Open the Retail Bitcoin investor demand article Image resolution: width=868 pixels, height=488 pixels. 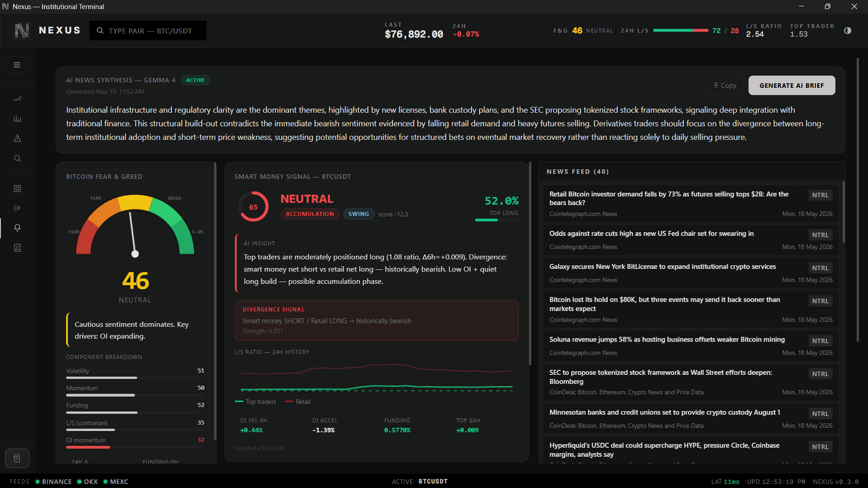pyautogui.click(x=691, y=203)
